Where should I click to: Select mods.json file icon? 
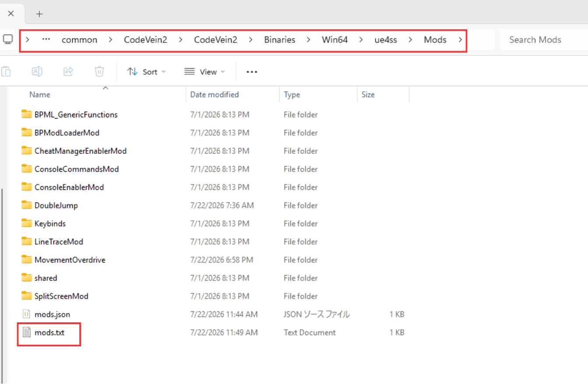coord(27,314)
